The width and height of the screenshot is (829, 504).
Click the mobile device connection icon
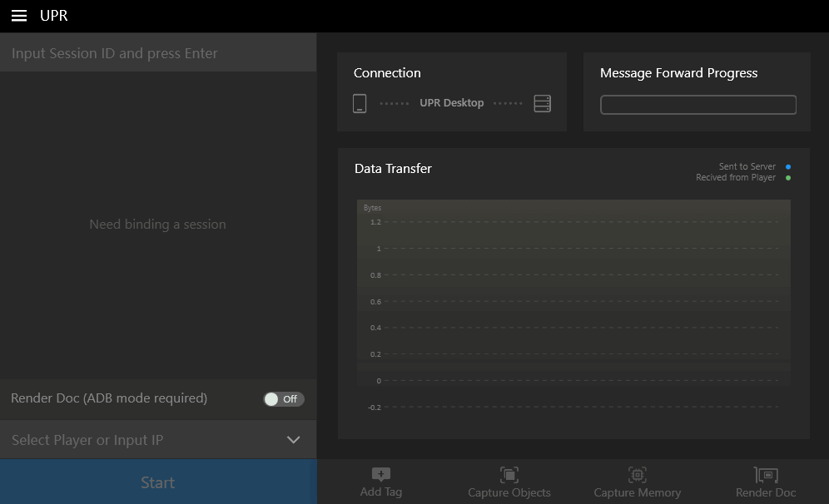tap(360, 103)
